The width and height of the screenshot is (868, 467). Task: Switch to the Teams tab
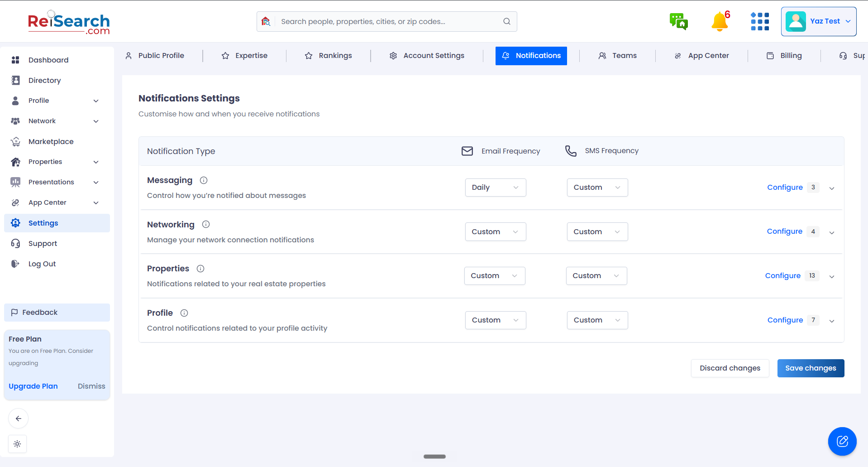coord(618,56)
